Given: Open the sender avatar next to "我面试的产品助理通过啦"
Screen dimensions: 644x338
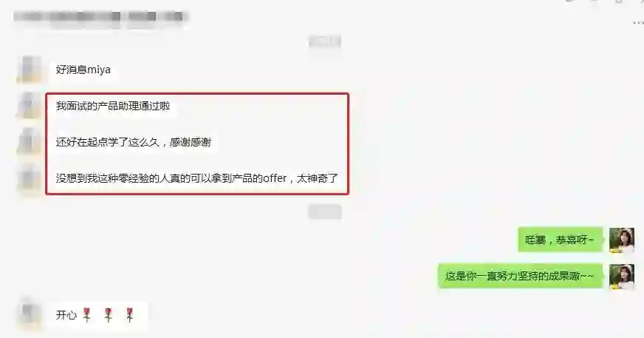Looking at the screenshot, I should click(x=30, y=106).
